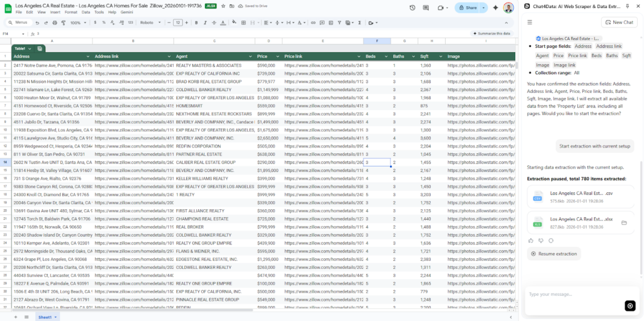Viewport: 644px width, 321px height.
Task: Select the Paint format tool
Action: [64, 23]
